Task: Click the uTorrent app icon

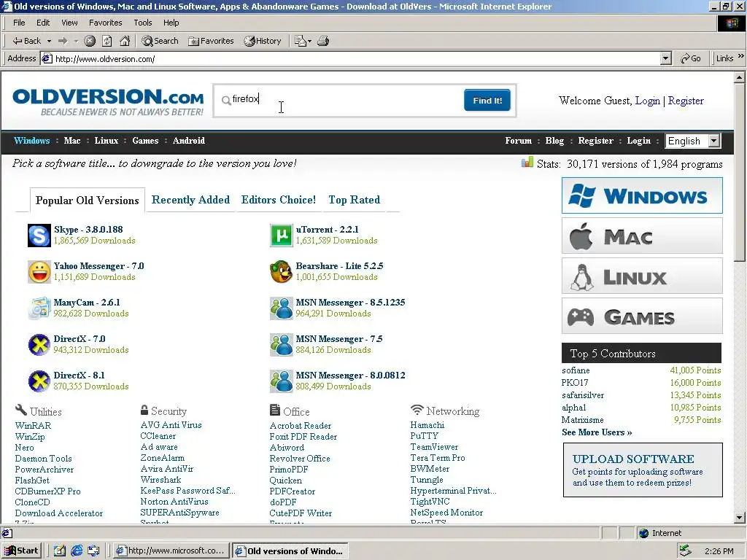Action: coord(281,236)
